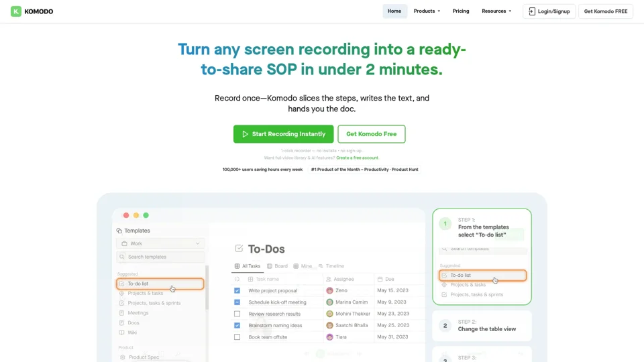Select the To-do list template
This screenshot has width=644, height=362.
[160, 284]
